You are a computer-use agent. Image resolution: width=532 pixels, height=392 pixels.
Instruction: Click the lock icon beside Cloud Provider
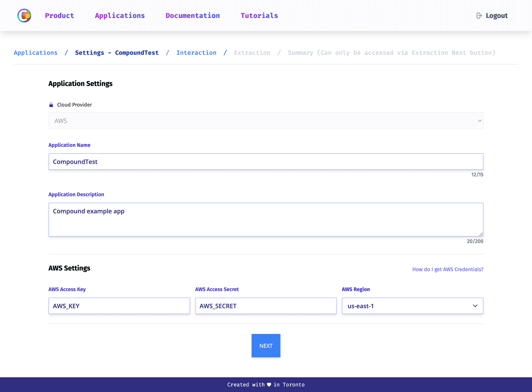[x=51, y=105]
